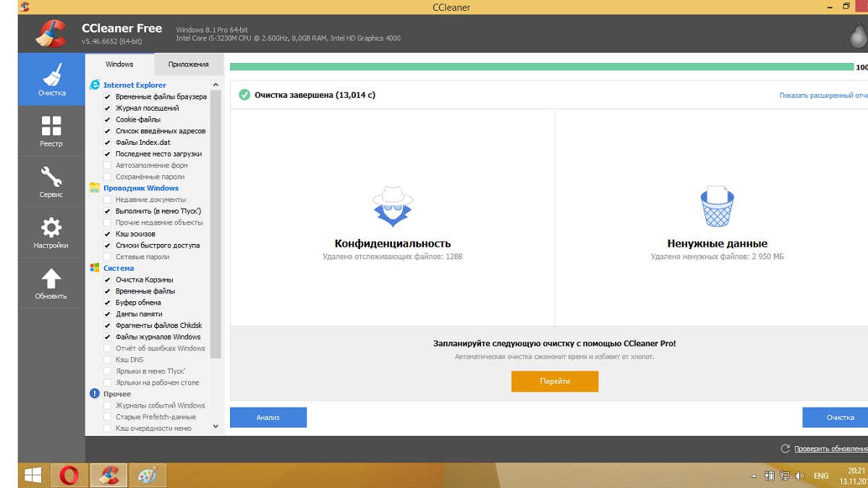Uncheck Файлы Index.dat option
868x488 pixels.
coord(108,143)
